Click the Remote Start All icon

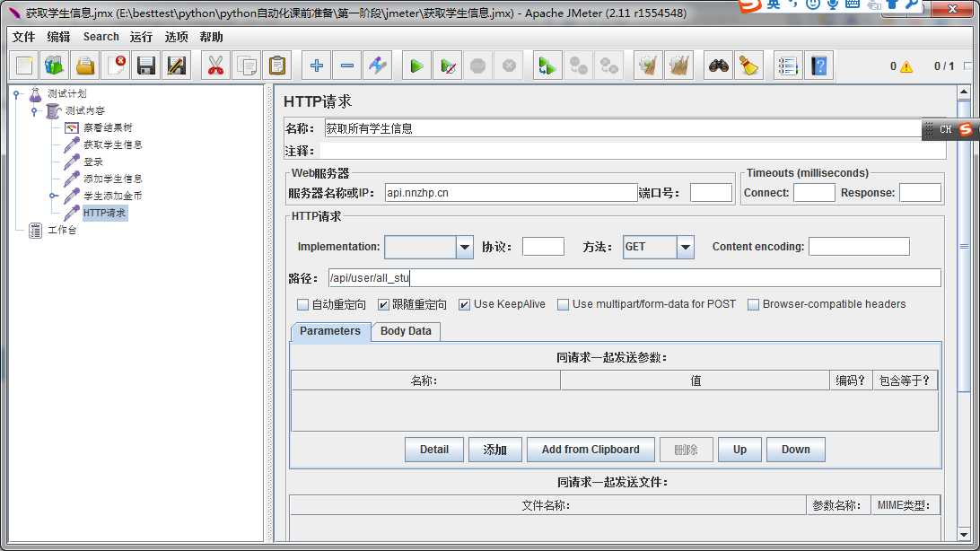click(x=547, y=66)
